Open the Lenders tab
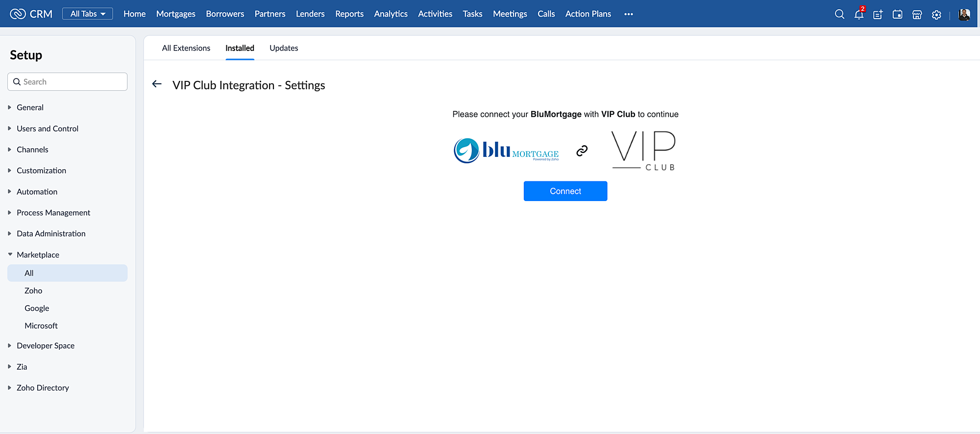 [x=310, y=14]
